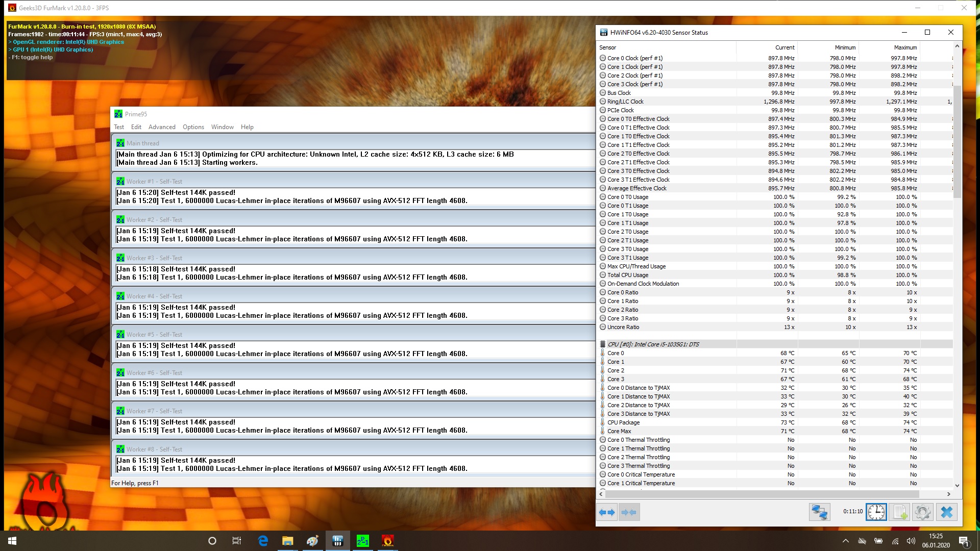
Task: Click the HWiNFO64 title bar icon
Action: (x=604, y=32)
